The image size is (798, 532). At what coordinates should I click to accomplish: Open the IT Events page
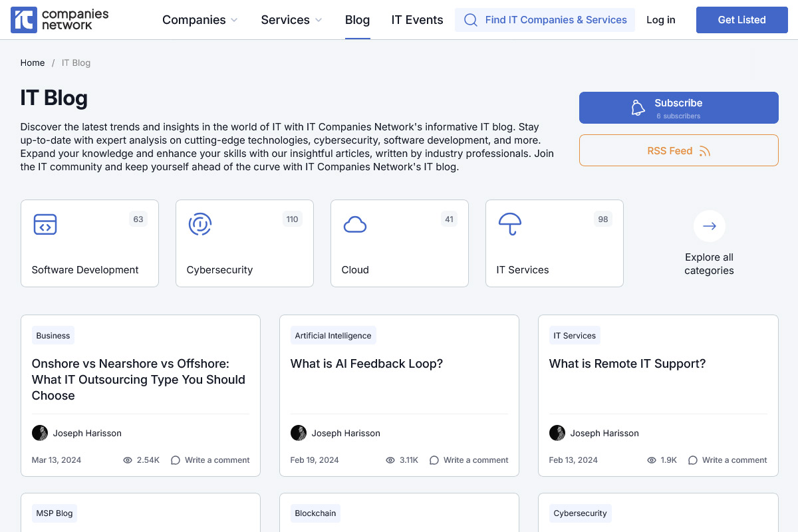[x=417, y=20]
